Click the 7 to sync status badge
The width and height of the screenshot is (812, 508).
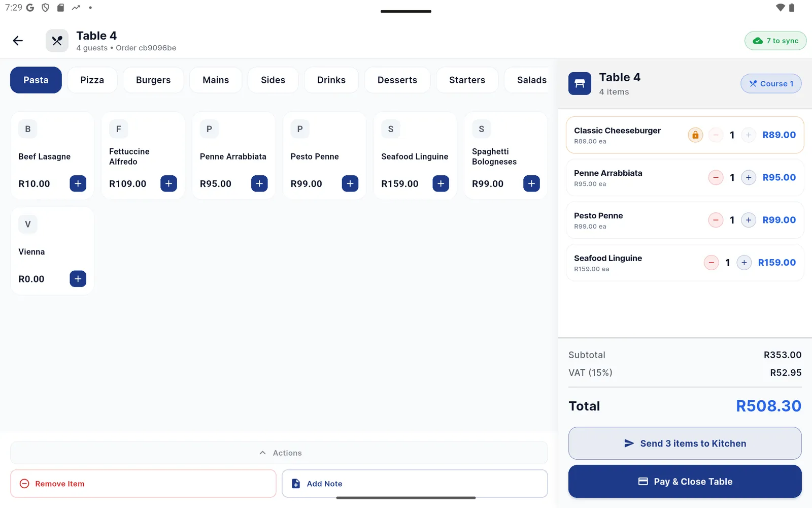tap(775, 41)
